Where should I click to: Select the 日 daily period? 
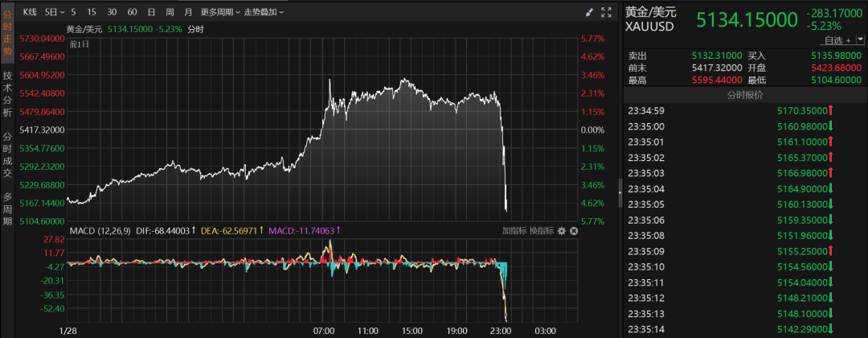(x=151, y=11)
